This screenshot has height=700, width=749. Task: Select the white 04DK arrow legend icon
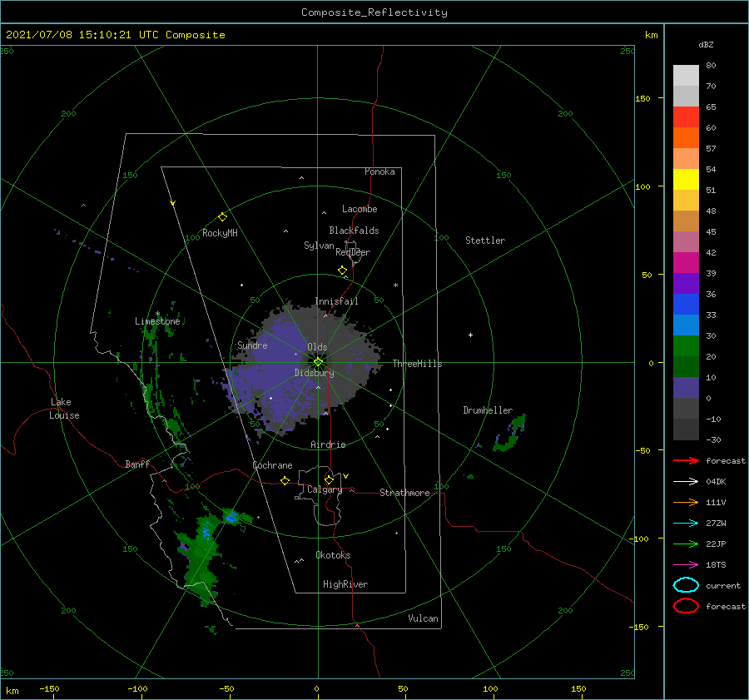click(x=686, y=481)
